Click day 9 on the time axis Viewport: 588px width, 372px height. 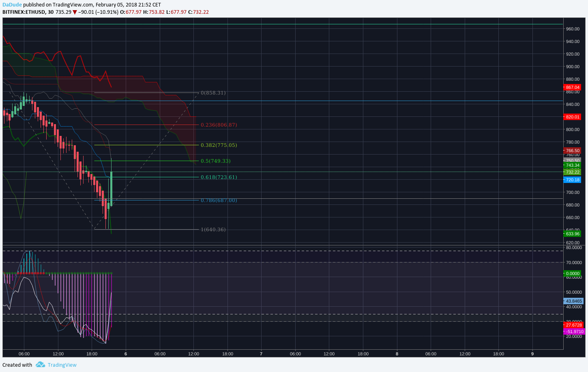(532, 354)
